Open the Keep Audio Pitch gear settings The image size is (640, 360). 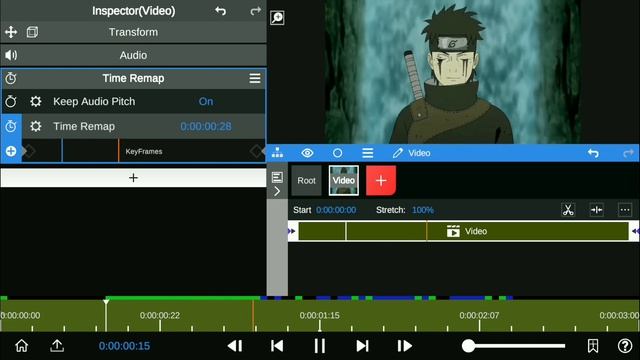click(x=36, y=102)
